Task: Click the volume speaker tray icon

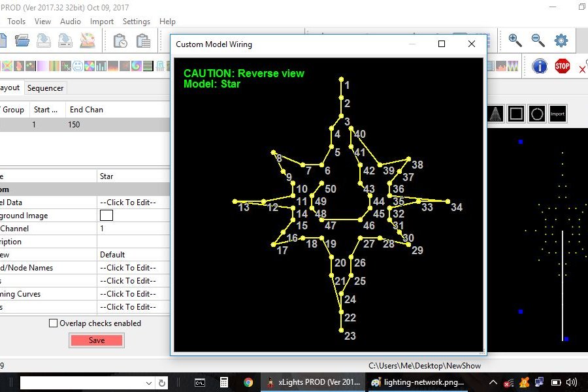Action: click(572, 382)
